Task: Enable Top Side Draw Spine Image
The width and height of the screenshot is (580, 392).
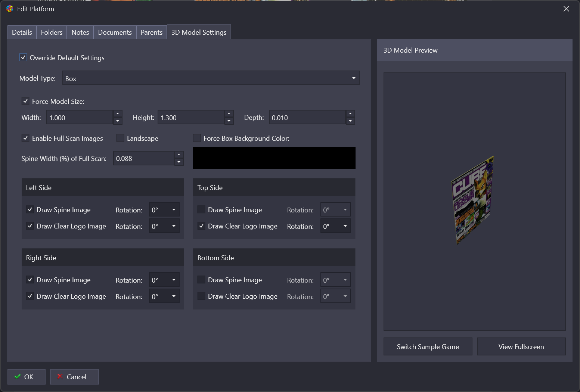Action: [x=201, y=209]
